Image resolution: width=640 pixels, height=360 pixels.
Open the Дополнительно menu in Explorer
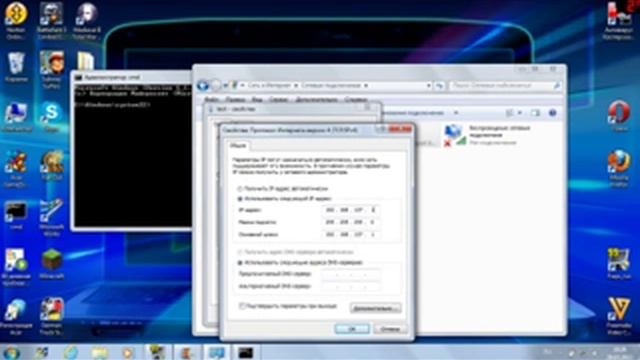point(316,99)
